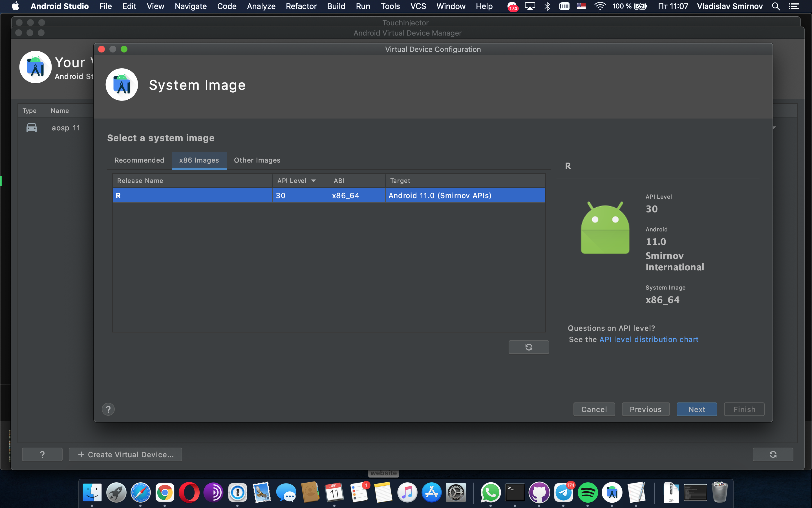Open System Preferences gear in the dock

click(x=456, y=493)
